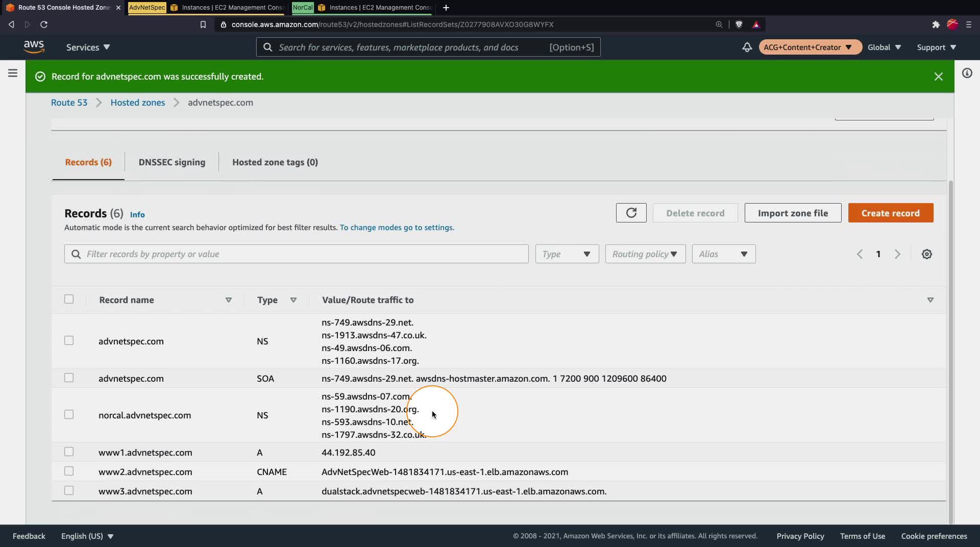980x547 pixels.
Task: Sort by Value/Route traffic to column arrow
Action: [930, 300]
